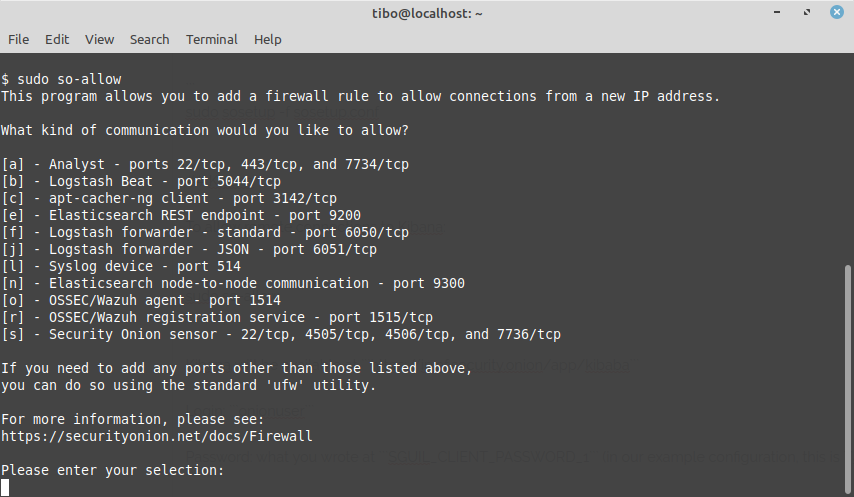The width and height of the screenshot is (854, 497).
Task: Click the [l] Syslog device line
Action: click(121, 266)
